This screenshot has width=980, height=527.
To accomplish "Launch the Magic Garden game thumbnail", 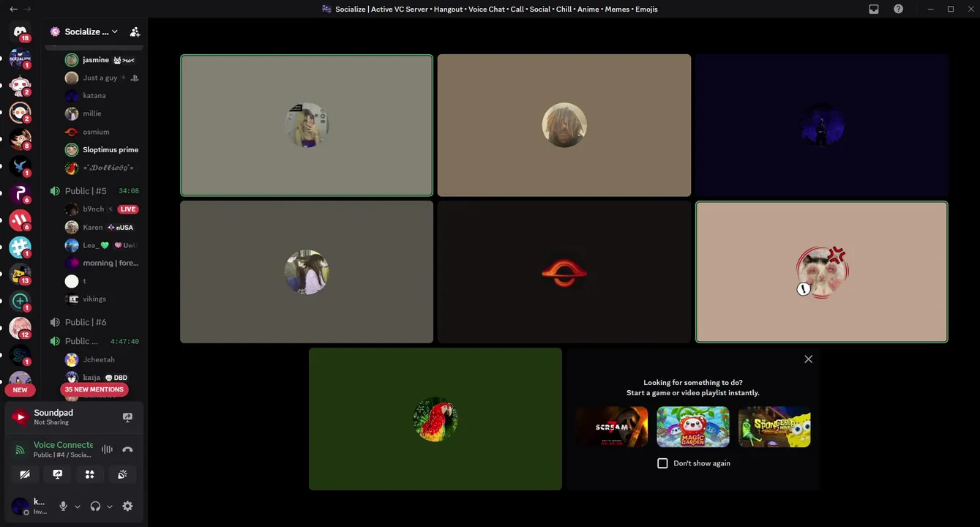I will pos(693,427).
